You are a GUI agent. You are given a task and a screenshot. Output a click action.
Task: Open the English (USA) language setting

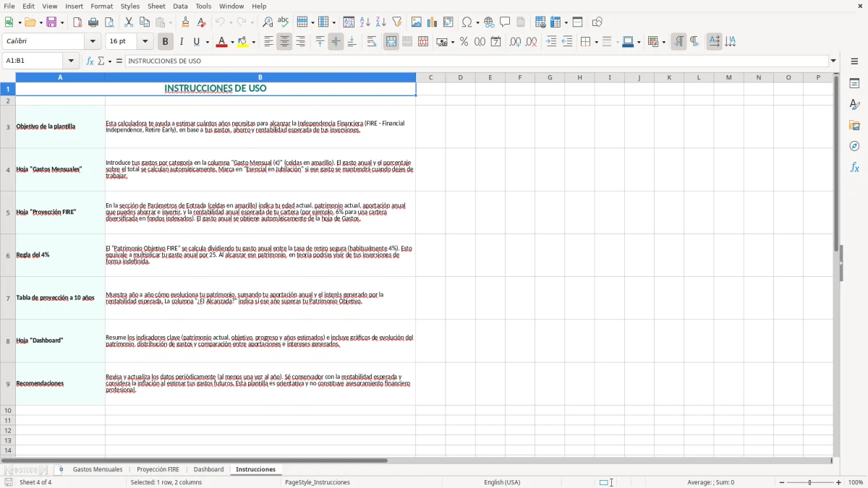point(502,482)
